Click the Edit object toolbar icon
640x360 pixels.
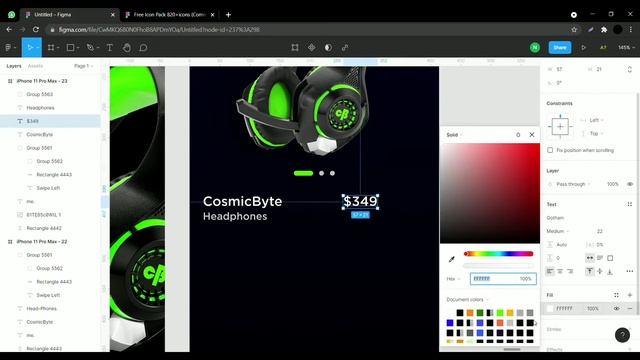(x=295, y=48)
